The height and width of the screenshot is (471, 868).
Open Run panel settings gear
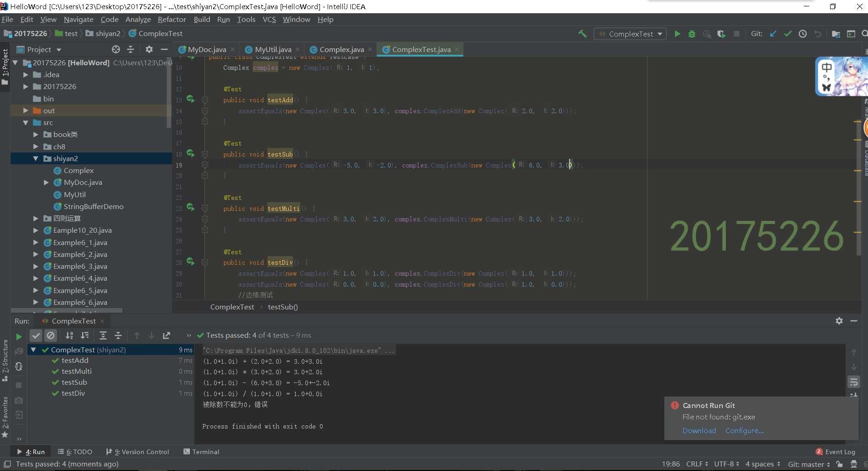(x=839, y=321)
